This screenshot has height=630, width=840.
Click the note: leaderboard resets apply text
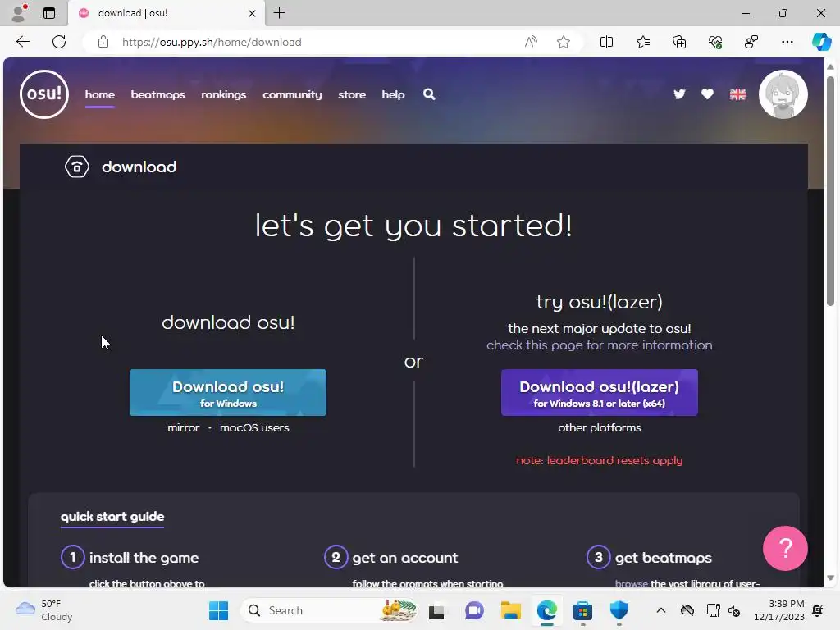tap(600, 460)
